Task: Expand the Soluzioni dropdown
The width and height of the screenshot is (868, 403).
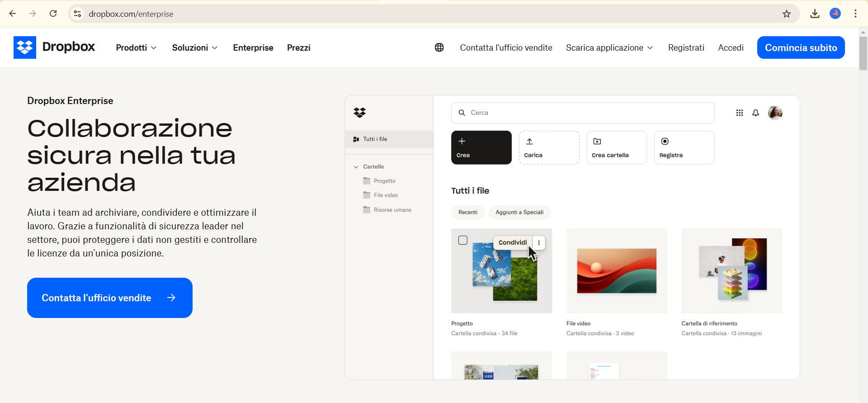Action: pyautogui.click(x=195, y=47)
